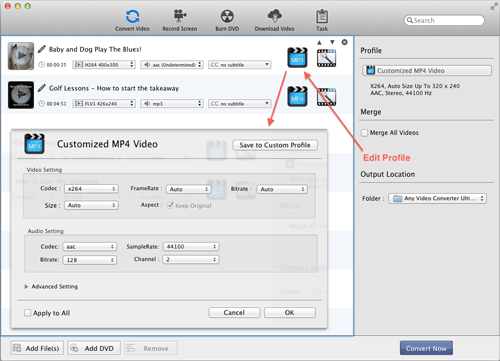Screen dimensions: 500x361
Task: Open the H264 400x300 video track dropdown
Action: [104, 65]
